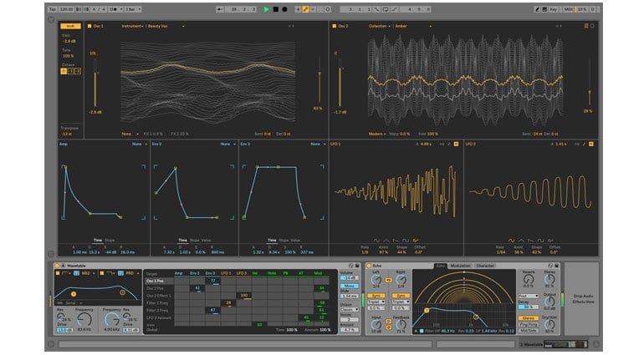Click the Filter 1 Frequency knob

coord(84,319)
